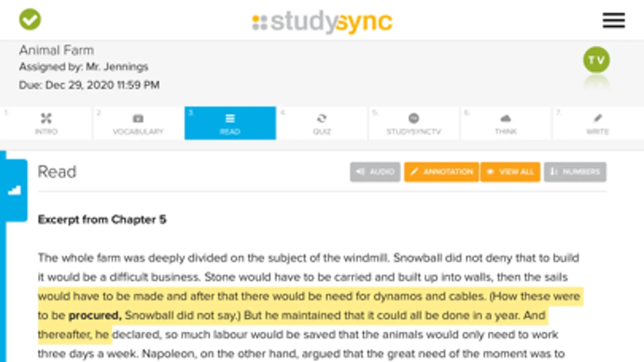Open the Quiz step

point(321,123)
